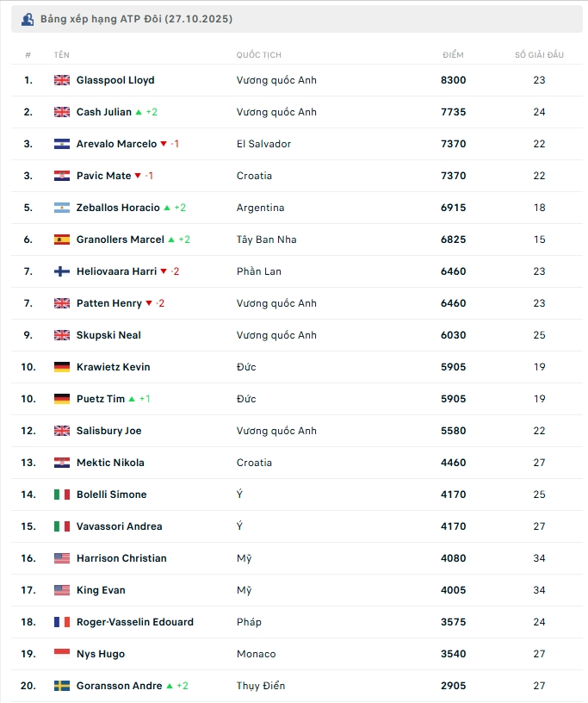Click the Argentina flag beside Zeballos Horacio
Screen dimensions: 588x703
click(x=62, y=208)
